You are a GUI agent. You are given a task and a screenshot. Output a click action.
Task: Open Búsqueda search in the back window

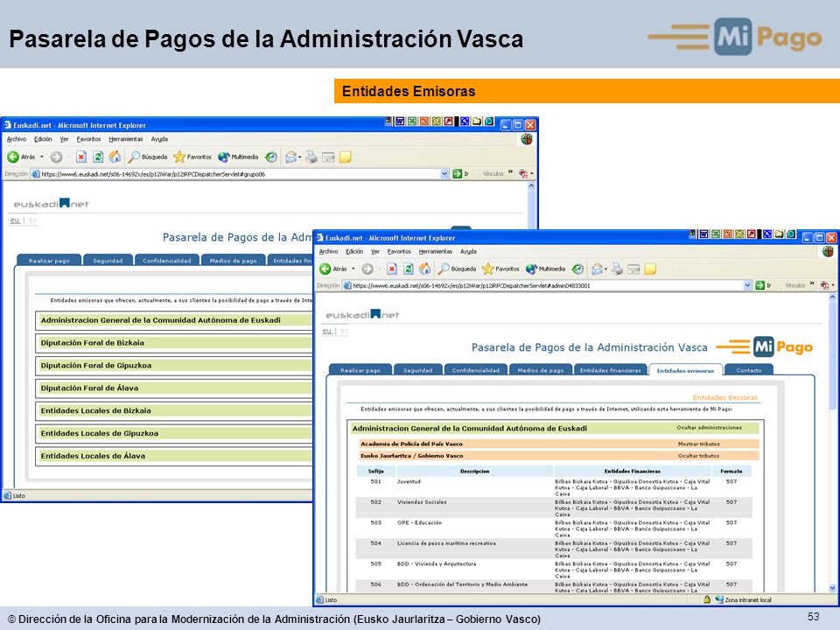point(148,157)
